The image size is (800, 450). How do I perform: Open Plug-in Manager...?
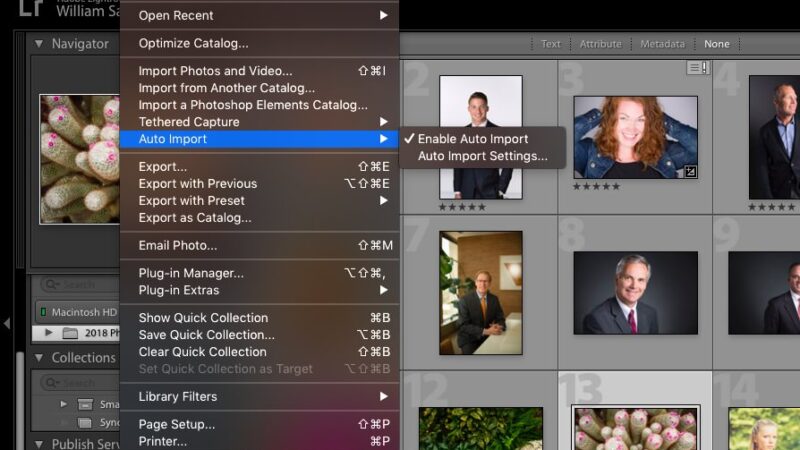tap(259, 273)
